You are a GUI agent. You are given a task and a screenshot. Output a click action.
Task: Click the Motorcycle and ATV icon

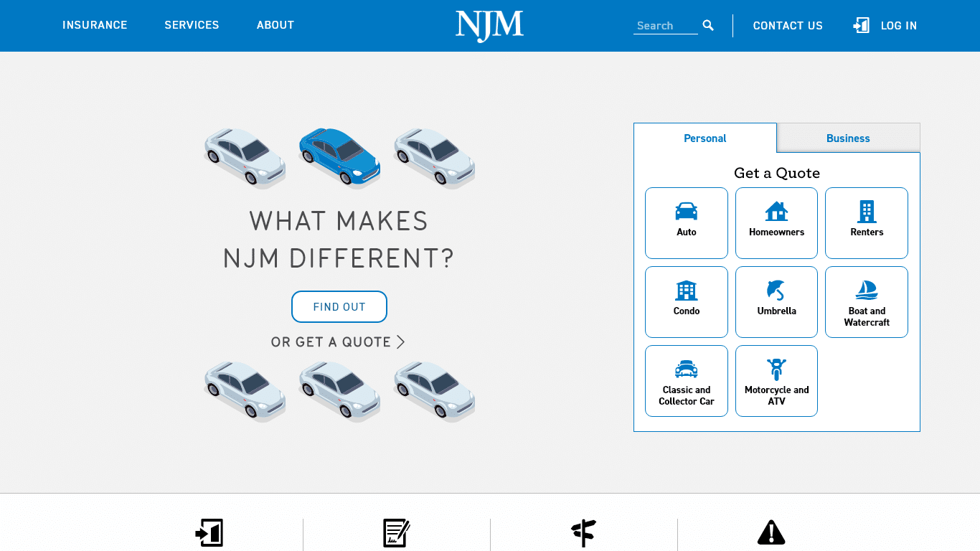tap(776, 370)
